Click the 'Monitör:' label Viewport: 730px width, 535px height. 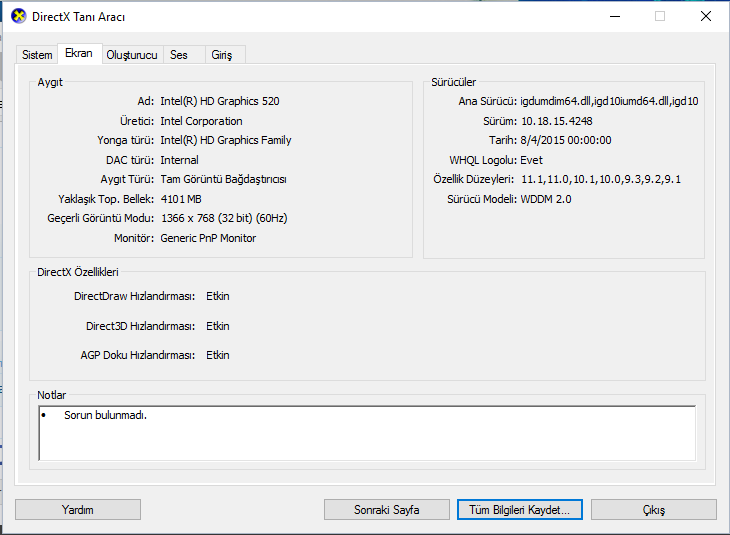(x=134, y=238)
